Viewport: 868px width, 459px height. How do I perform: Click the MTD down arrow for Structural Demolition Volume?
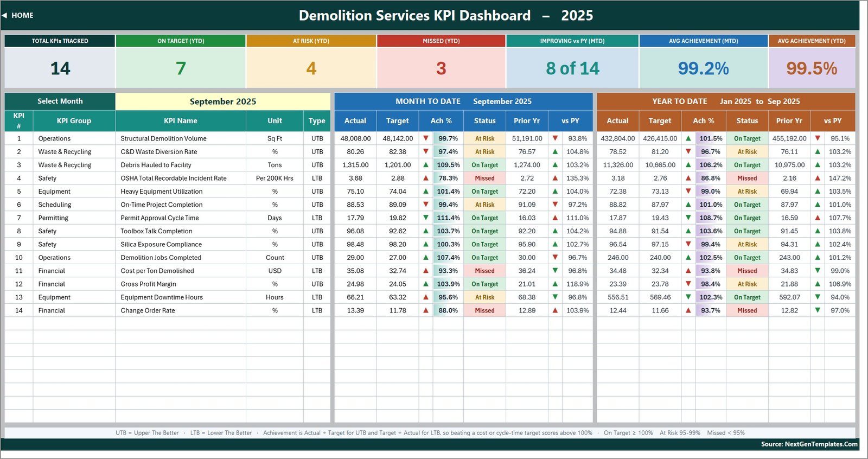(x=426, y=138)
